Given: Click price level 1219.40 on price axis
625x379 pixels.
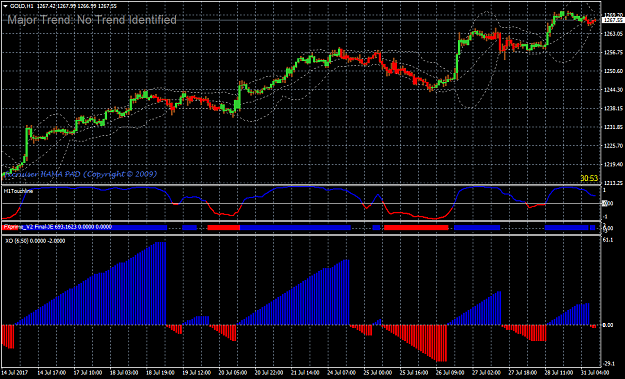Looking at the screenshot, I should [613, 164].
